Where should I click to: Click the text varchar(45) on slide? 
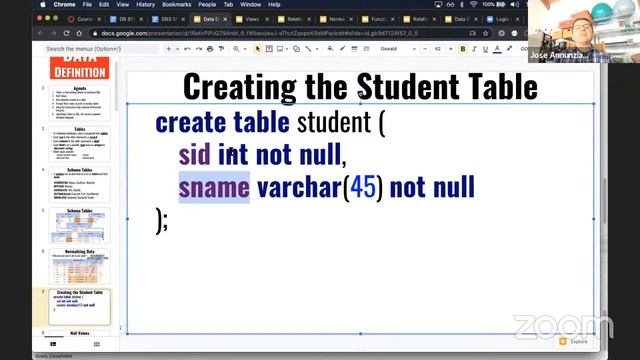[320, 187]
